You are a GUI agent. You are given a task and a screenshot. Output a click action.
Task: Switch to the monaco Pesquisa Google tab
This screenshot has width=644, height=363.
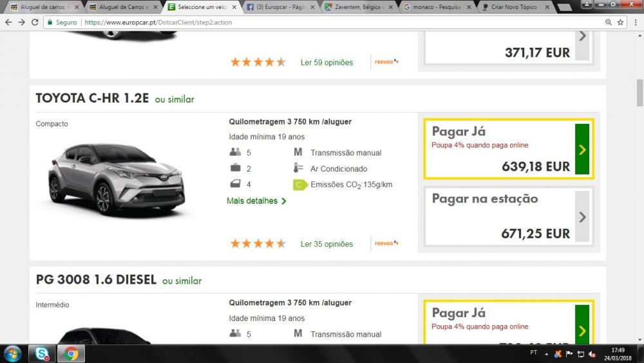coord(435,7)
